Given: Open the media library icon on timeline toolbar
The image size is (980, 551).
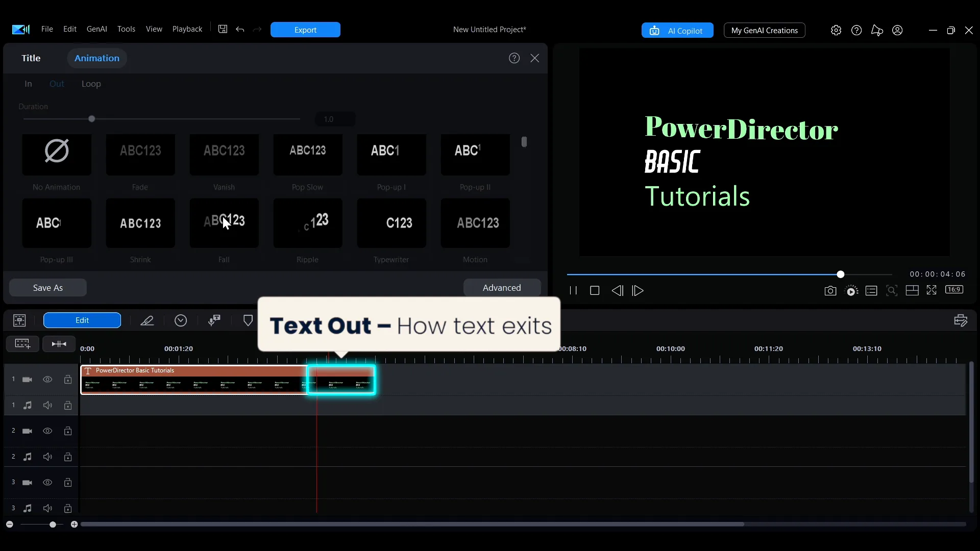Looking at the screenshot, I should click(19, 320).
